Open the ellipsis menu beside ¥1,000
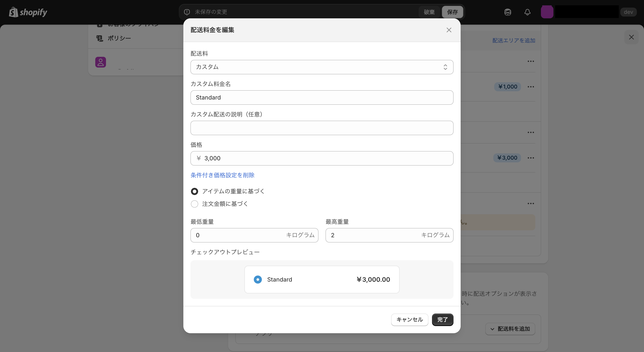644x352 pixels. click(531, 87)
